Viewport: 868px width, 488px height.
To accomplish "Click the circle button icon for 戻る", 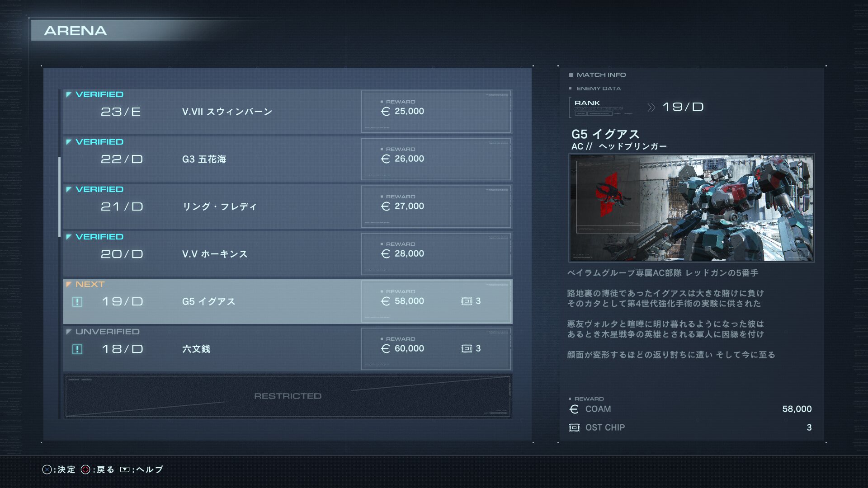I will coord(85,469).
